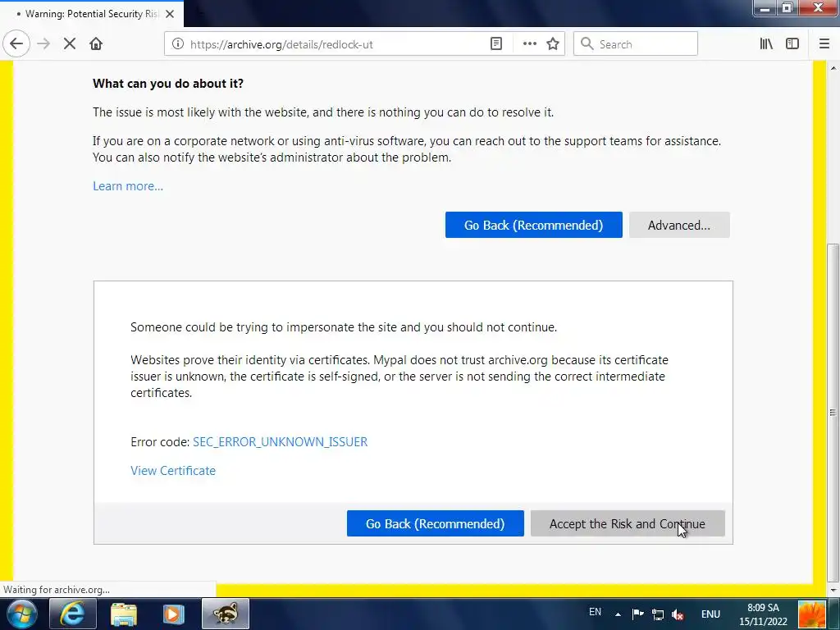The image size is (840, 630).
Task: Open the Windows Start menu orb
Action: point(21,614)
